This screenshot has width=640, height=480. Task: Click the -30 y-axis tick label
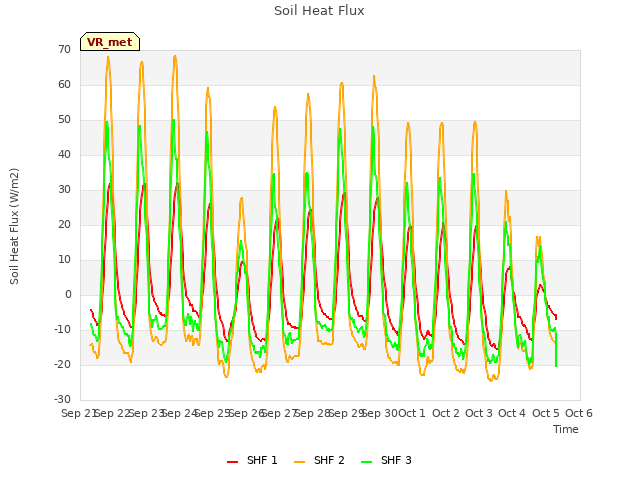(x=62, y=400)
